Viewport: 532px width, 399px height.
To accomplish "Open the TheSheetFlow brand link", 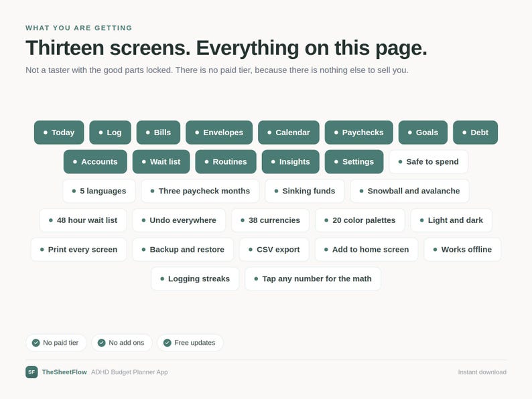I will [64, 372].
